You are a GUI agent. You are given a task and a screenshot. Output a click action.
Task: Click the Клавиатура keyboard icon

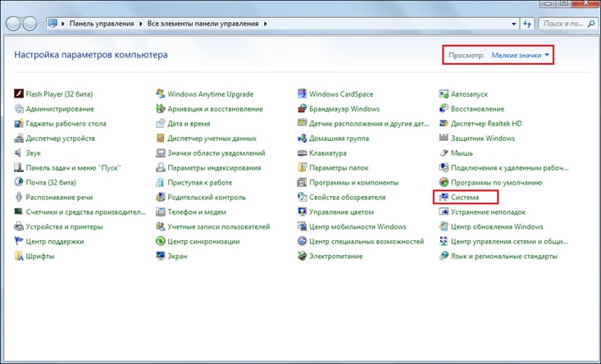point(303,152)
